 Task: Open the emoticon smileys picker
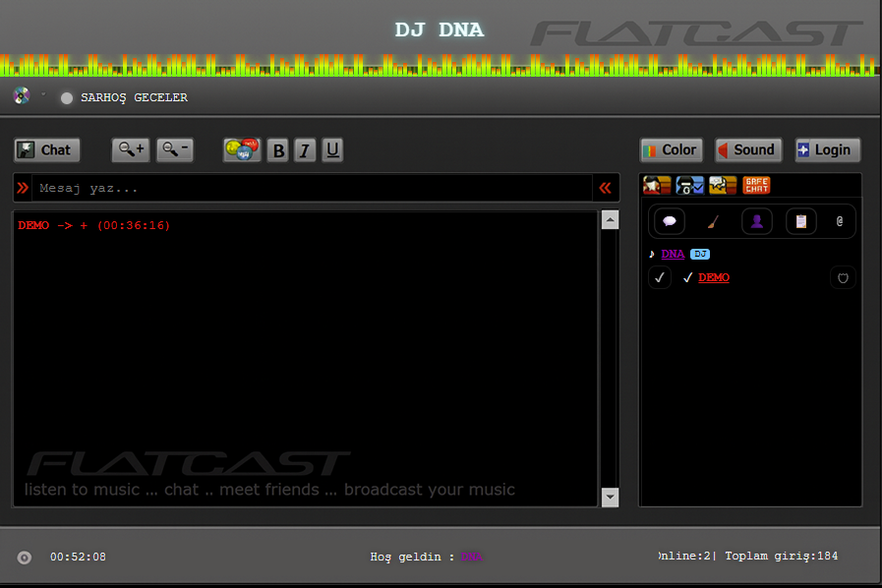click(x=242, y=149)
